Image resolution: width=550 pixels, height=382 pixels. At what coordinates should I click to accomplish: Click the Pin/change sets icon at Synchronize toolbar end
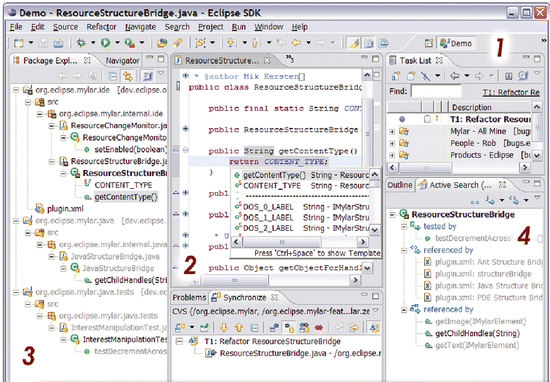[x=374, y=328]
